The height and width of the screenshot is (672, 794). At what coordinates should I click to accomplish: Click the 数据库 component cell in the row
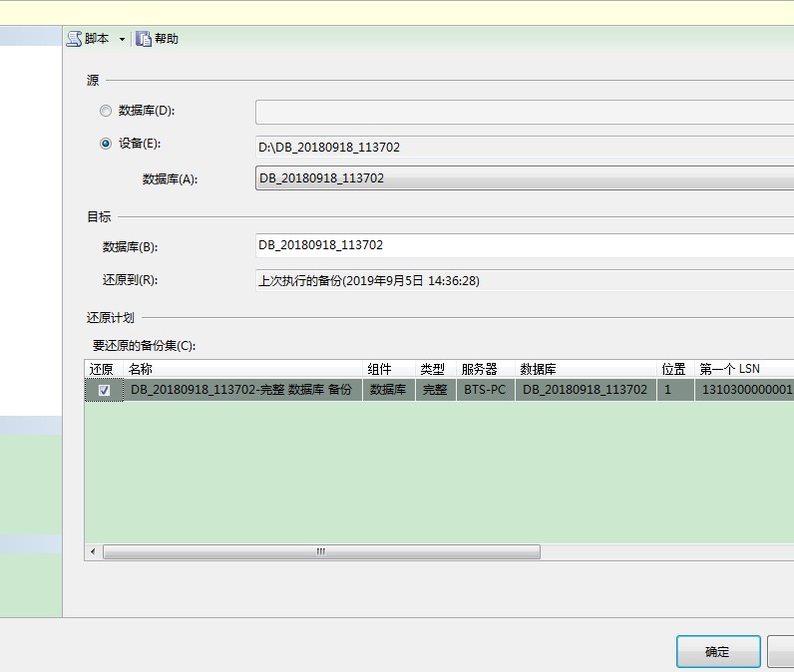389,390
